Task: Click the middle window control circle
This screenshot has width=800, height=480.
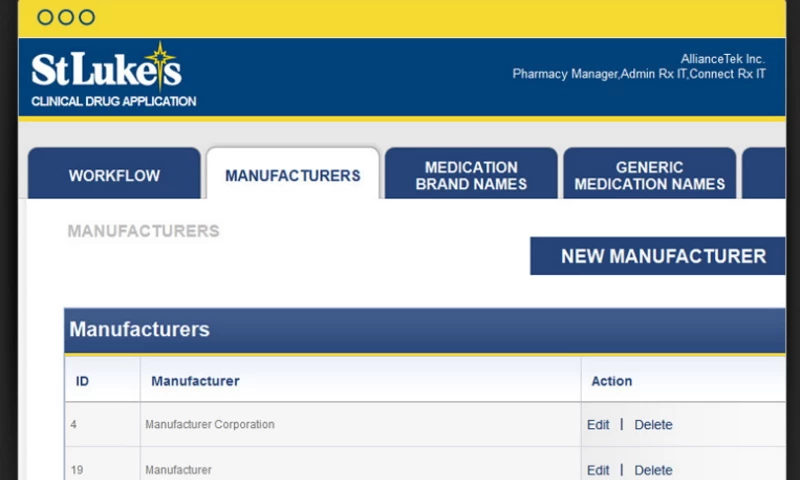Action: (66, 17)
